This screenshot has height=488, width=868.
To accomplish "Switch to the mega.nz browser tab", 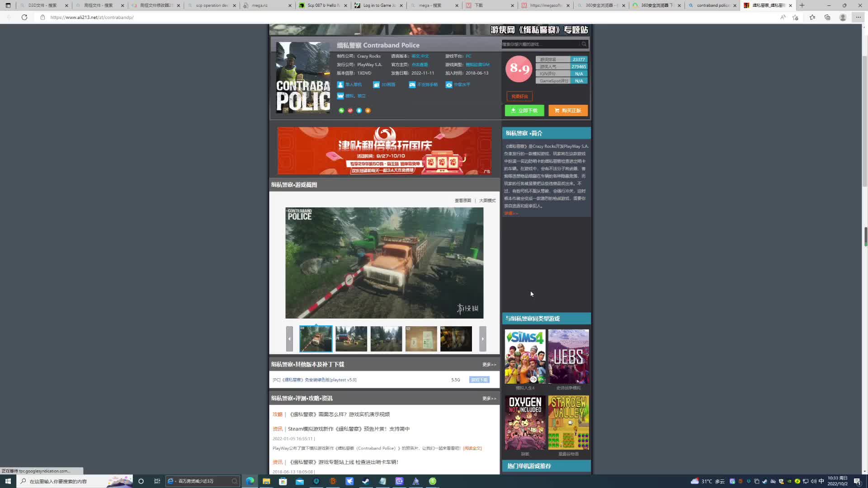I will pyautogui.click(x=267, y=5).
